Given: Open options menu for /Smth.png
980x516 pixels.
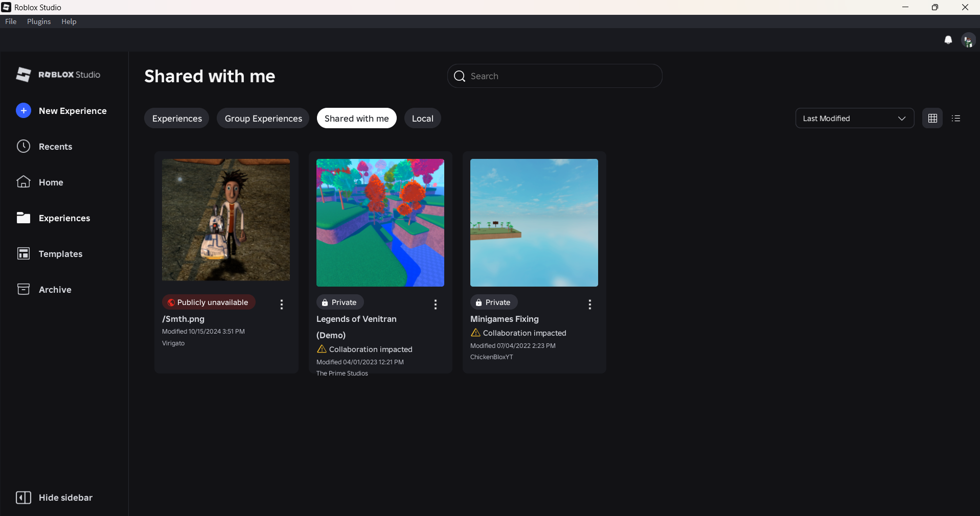Looking at the screenshot, I should tap(282, 304).
